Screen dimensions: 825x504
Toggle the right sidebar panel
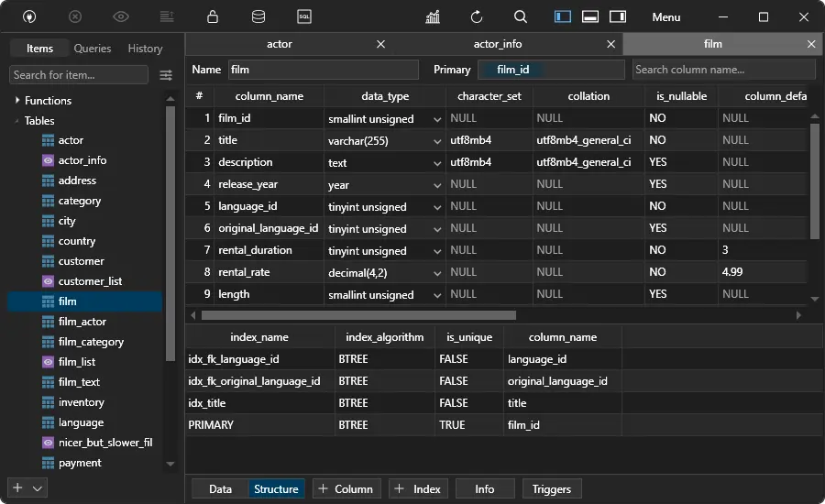point(618,16)
